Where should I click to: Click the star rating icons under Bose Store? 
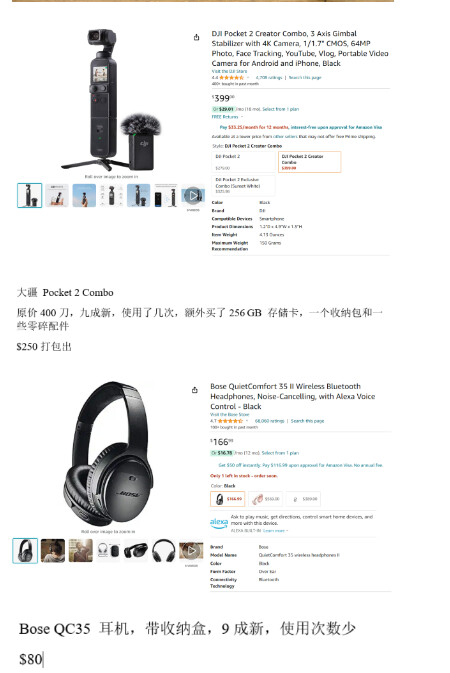(230, 421)
